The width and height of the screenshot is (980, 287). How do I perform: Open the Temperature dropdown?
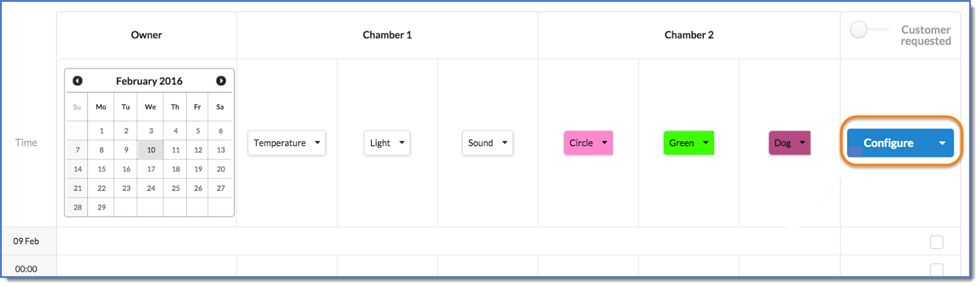point(287,143)
